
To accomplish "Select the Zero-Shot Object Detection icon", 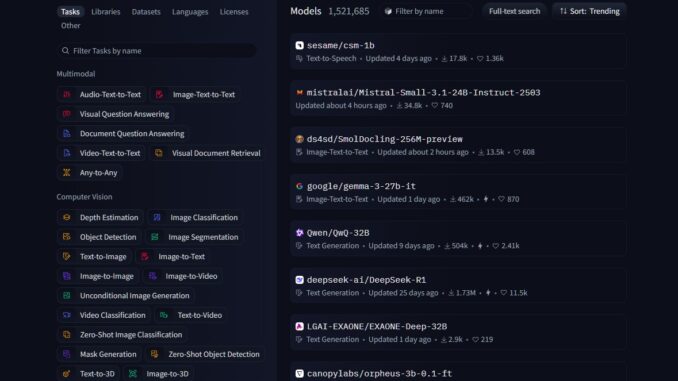I will click(154, 354).
